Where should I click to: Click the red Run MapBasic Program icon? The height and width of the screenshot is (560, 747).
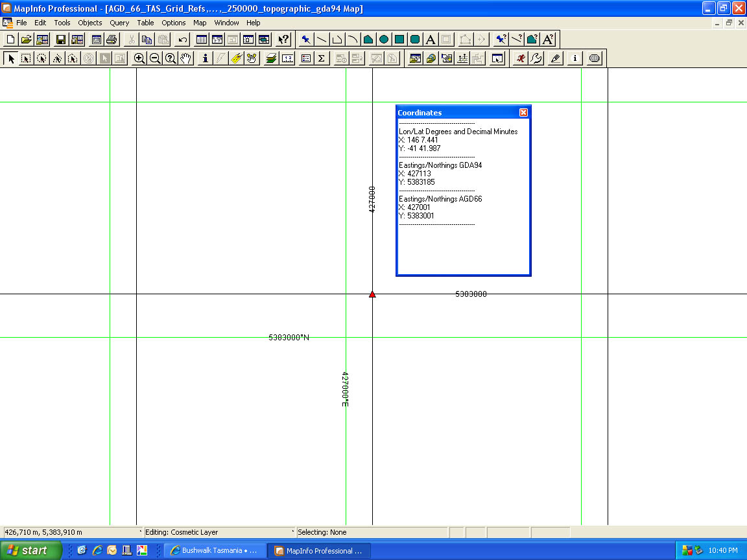(x=520, y=58)
